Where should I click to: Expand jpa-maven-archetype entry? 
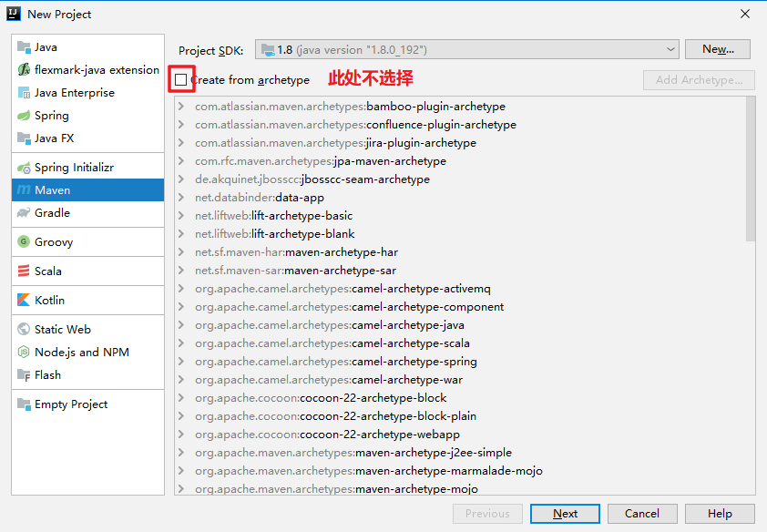[181, 161]
